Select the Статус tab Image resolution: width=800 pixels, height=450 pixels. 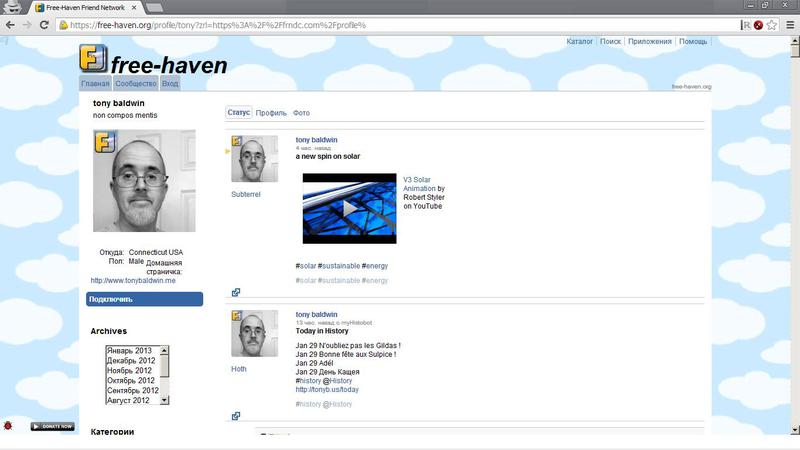point(239,112)
